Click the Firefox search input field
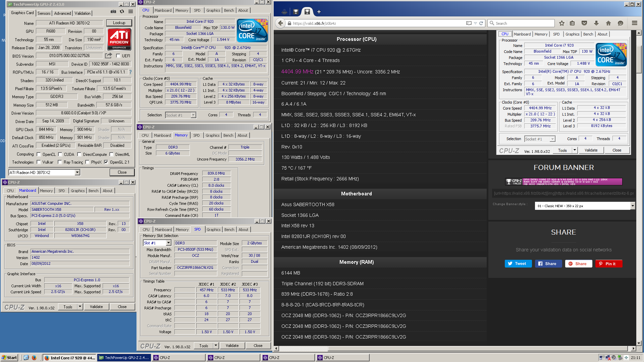The image size is (644, 362). pyautogui.click(x=521, y=23)
